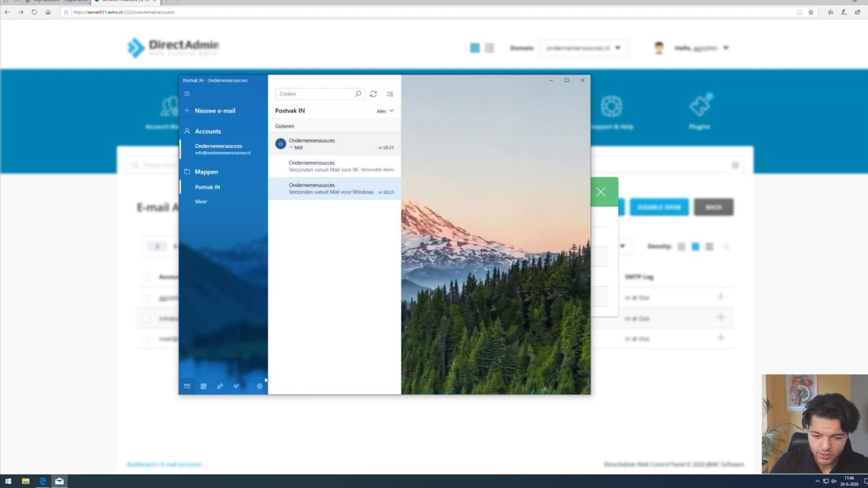Screen dimensions: 868x488
Task: Click the browser address bar URL
Action: tap(124, 12)
